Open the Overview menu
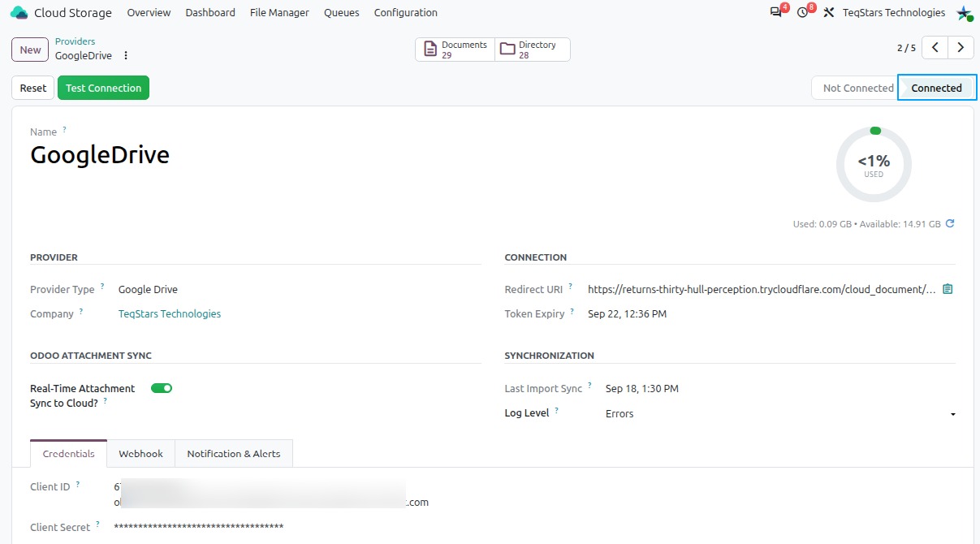The height and width of the screenshot is (544, 980). (149, 13)
